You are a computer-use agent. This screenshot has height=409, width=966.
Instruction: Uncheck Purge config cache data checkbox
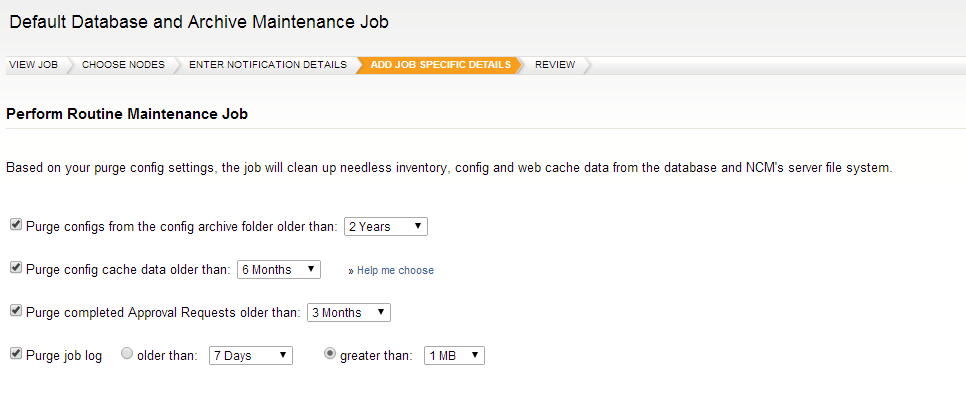click(15, 268)
